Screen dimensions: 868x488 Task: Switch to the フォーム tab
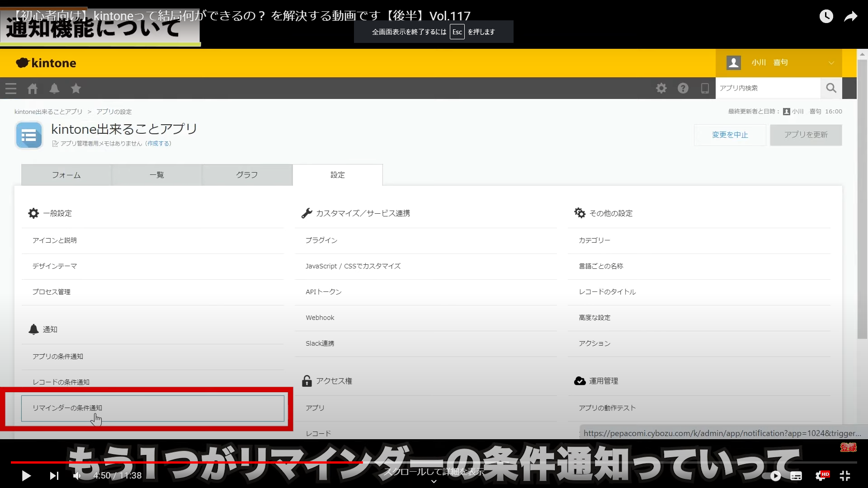click(x=66, y=175)
